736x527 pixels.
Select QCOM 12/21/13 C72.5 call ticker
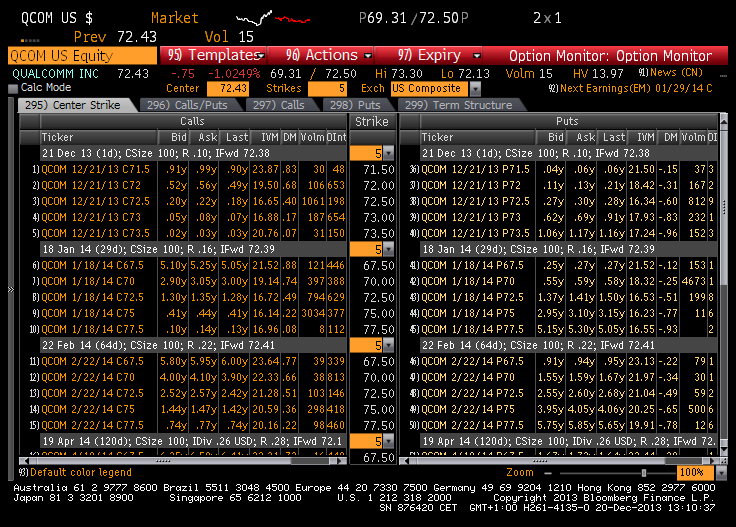point(96,201)
